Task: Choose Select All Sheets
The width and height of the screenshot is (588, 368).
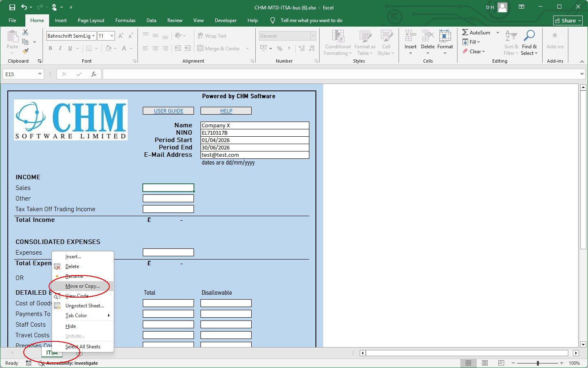Action: [83, 347]
